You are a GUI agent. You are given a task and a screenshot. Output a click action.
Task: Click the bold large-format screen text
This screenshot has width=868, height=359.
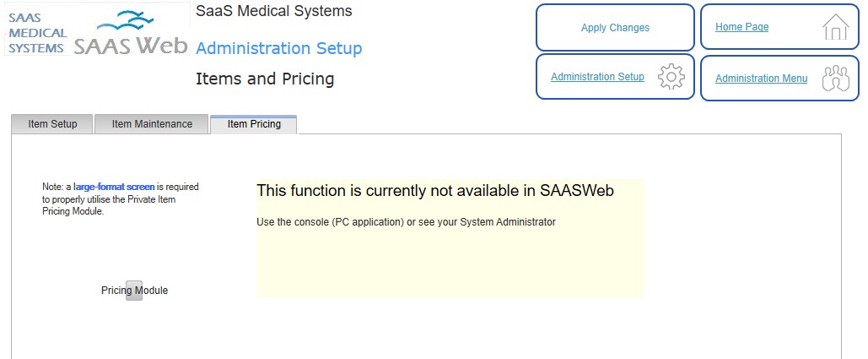coord(115,187)
